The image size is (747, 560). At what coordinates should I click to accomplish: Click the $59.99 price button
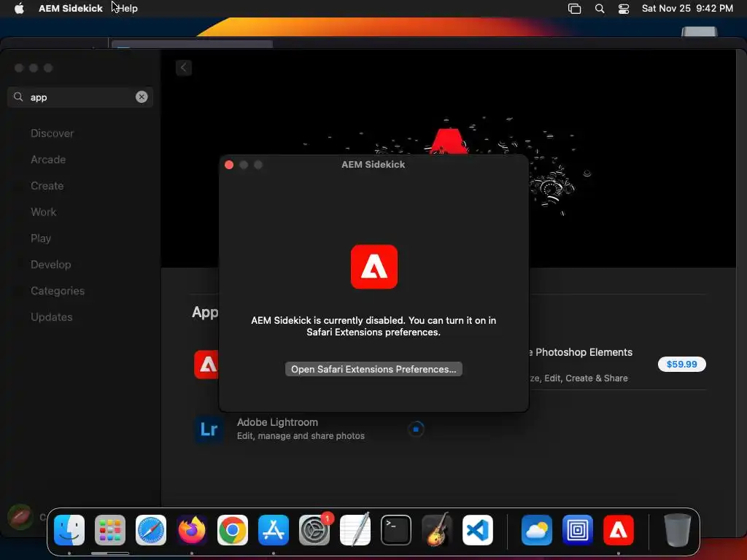pyautogui.click(x=682, y=365)
